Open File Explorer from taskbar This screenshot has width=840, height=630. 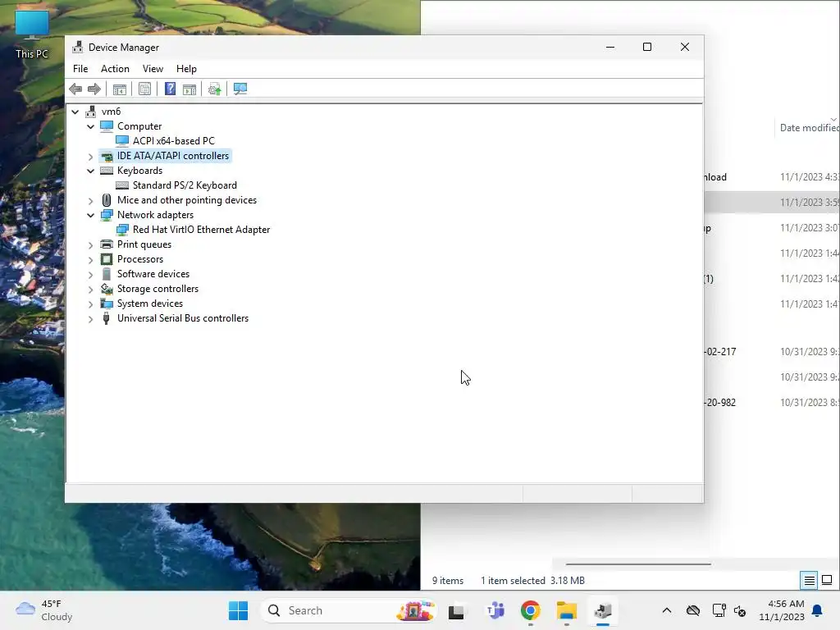tap(567, 610)
